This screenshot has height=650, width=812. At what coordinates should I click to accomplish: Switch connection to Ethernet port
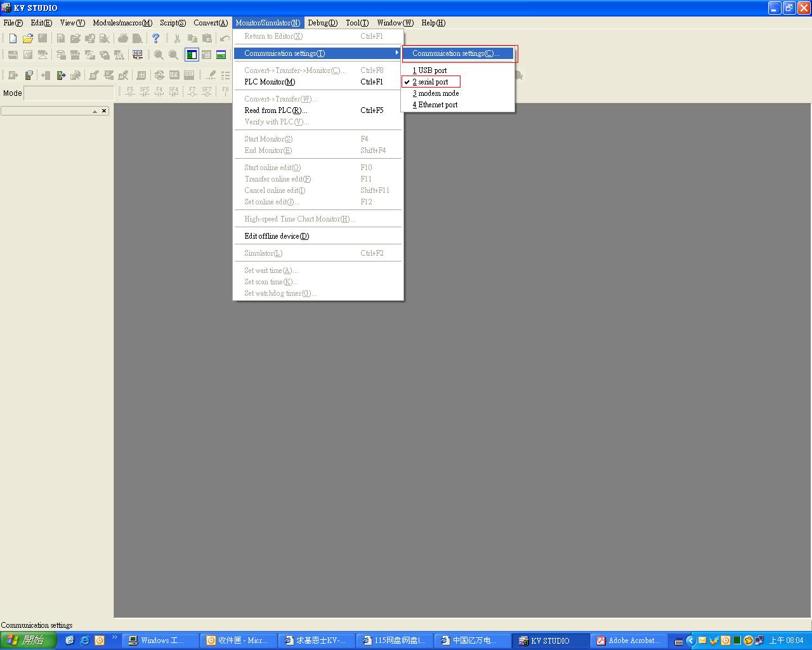pyautogui.click(x=437, y=105)
